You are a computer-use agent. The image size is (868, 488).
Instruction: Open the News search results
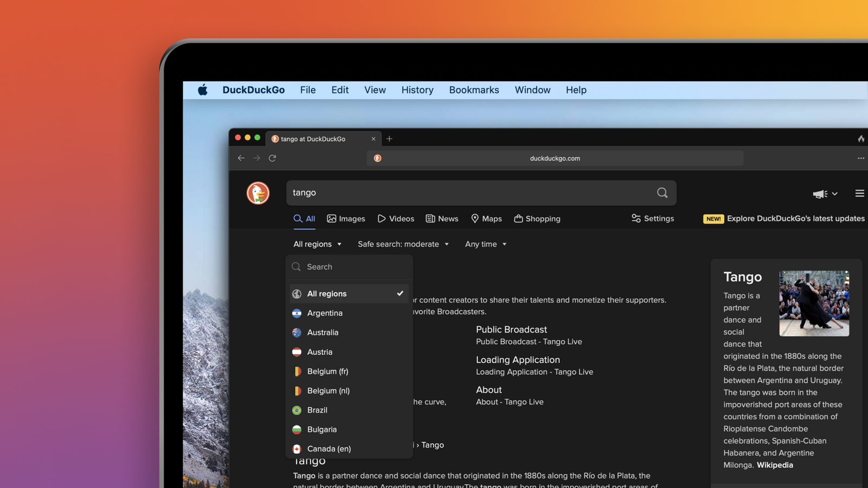click(442, 218)
